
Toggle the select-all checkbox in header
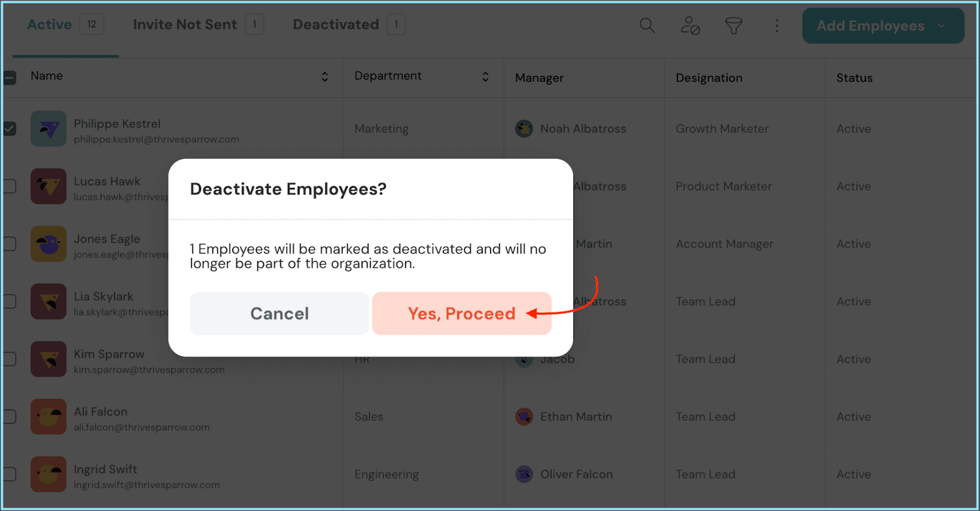(9, 78)
